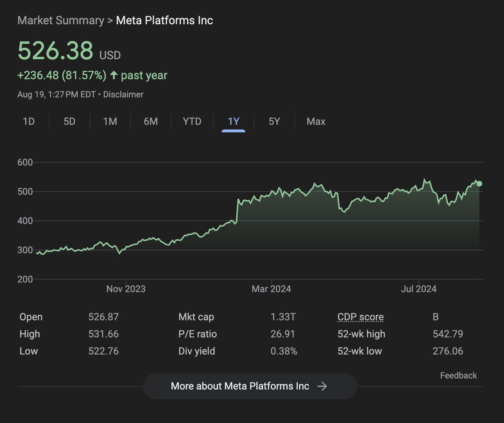Switch to the 6M range tab
This screenshot has height=423, width=504.
tap(151, 122)
